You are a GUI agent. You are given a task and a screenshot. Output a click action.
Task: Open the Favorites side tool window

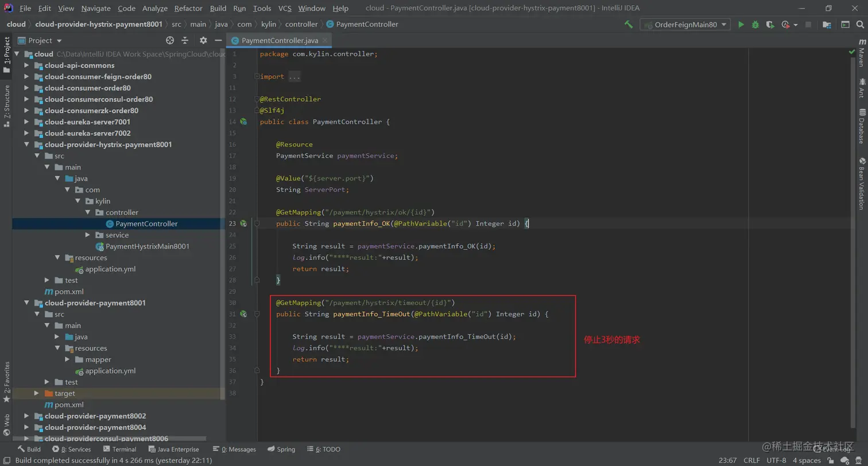pos(6,382)
